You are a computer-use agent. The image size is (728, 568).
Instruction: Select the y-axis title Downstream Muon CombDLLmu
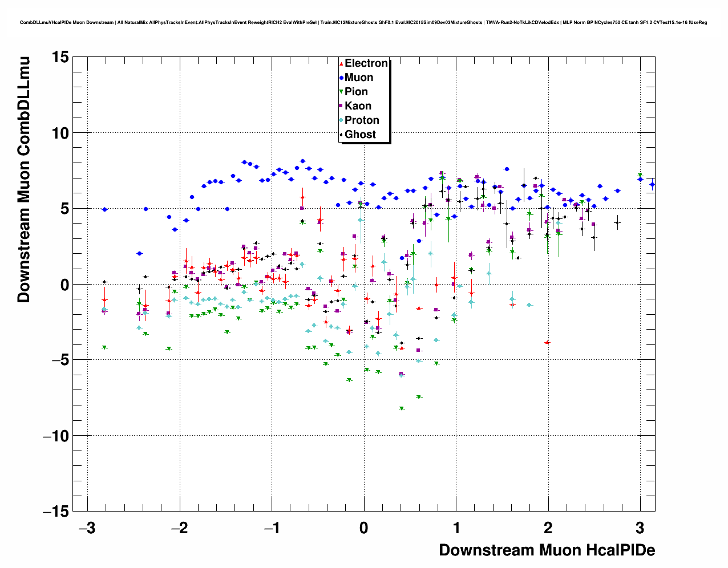tap(23, 179)
